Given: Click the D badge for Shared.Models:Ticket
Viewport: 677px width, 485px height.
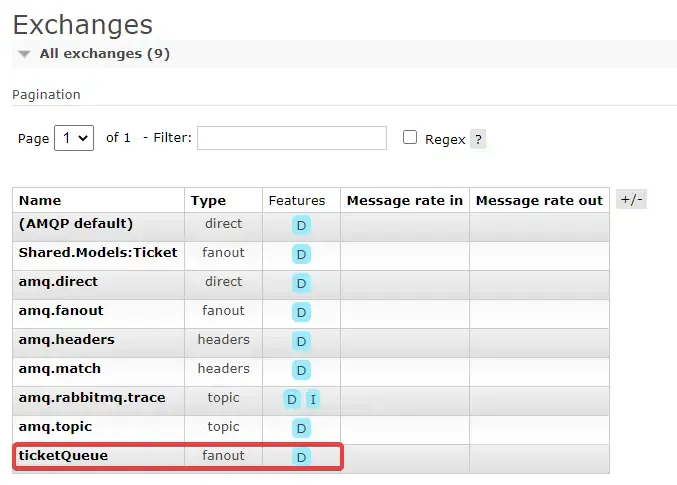Looking at the screenshot, I should pyautogui.click(x=301, y=254).
